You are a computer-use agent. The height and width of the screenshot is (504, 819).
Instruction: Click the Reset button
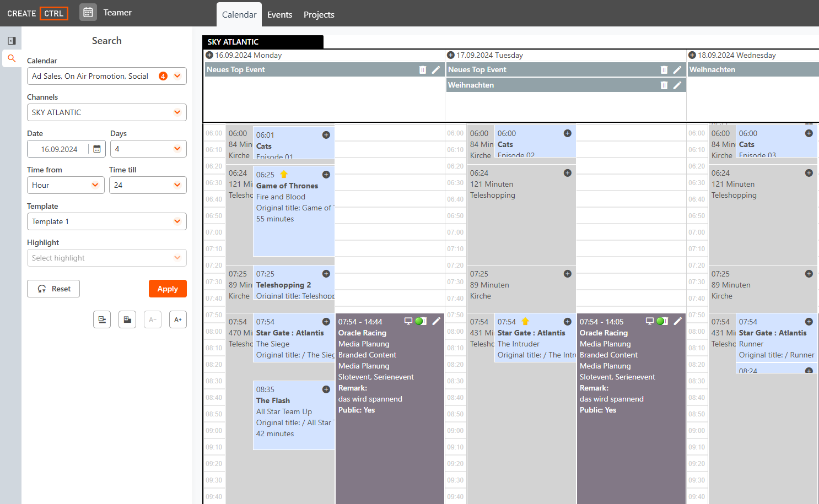53,289
